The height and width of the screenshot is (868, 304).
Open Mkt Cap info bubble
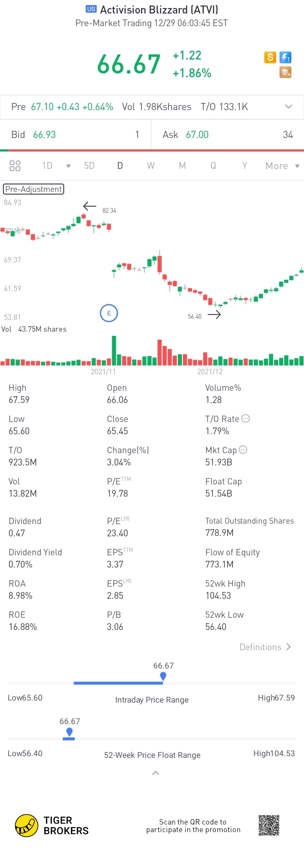243,450
